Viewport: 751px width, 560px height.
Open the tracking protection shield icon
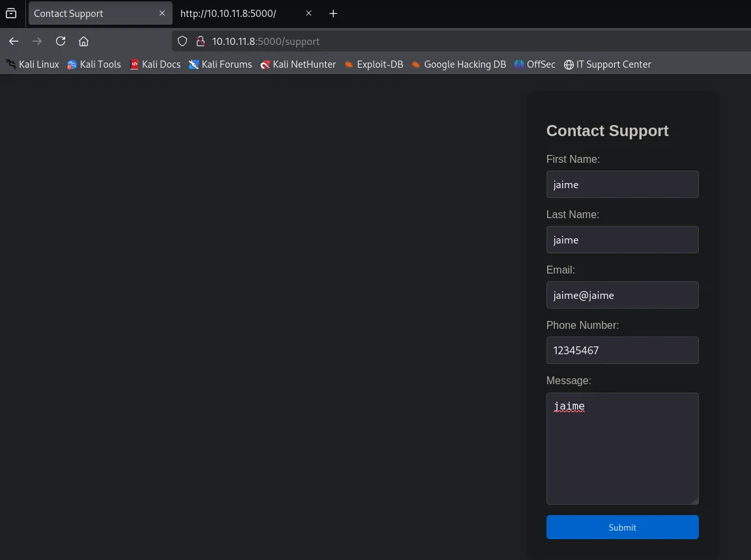pos(182,41)
